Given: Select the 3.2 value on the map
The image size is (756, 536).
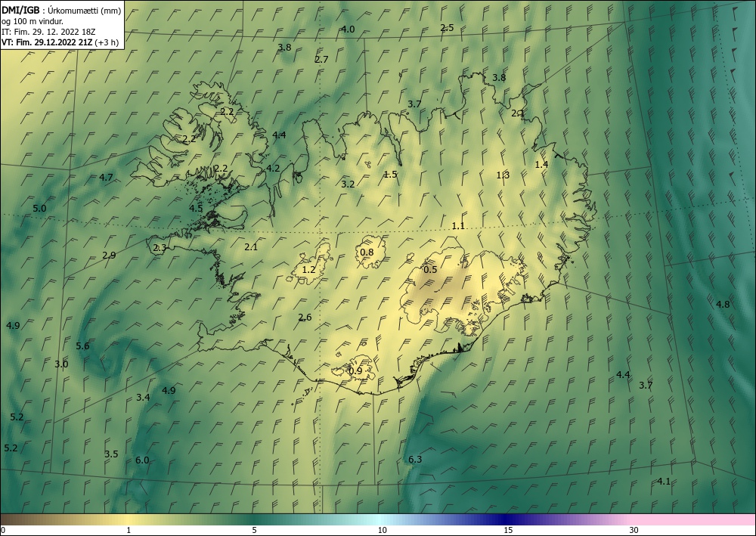Looking at the screenshot, I should (348, 184).
